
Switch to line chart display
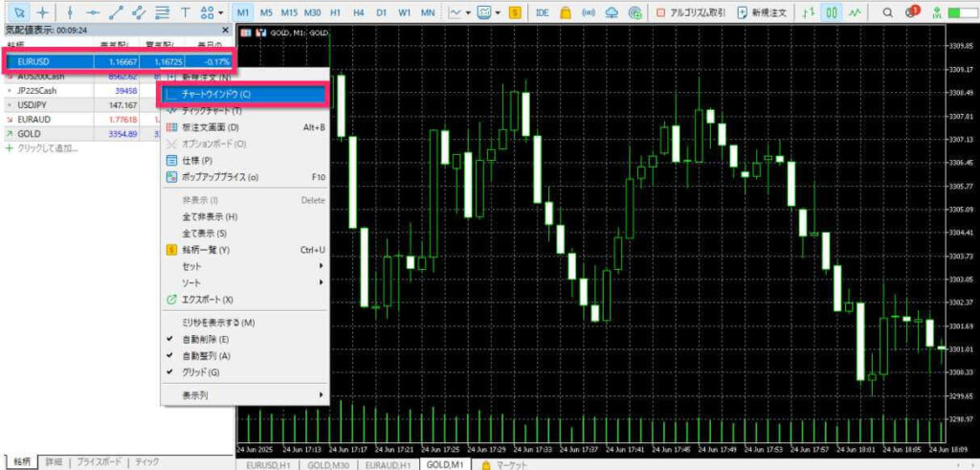[x=853, y=11]
